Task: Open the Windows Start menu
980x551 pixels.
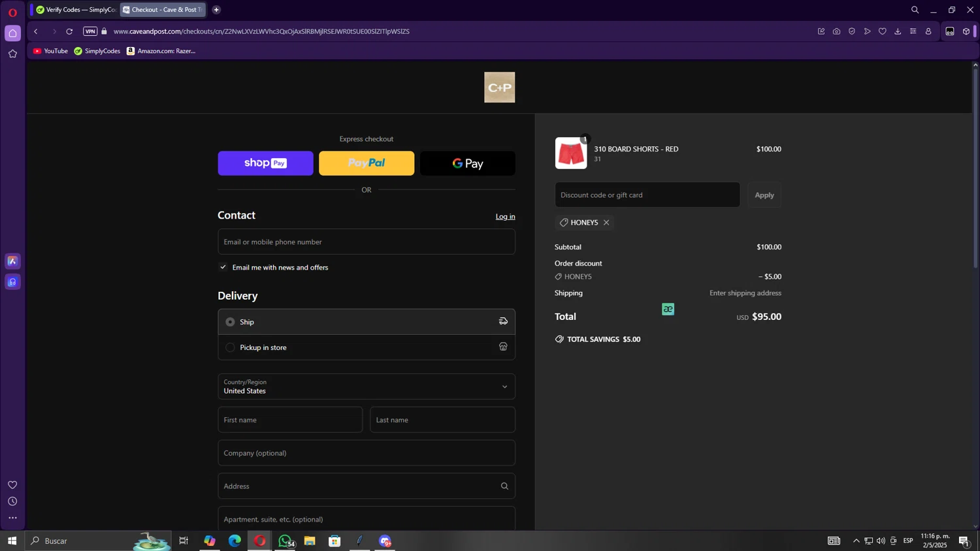Action: [x=12, y=541]
